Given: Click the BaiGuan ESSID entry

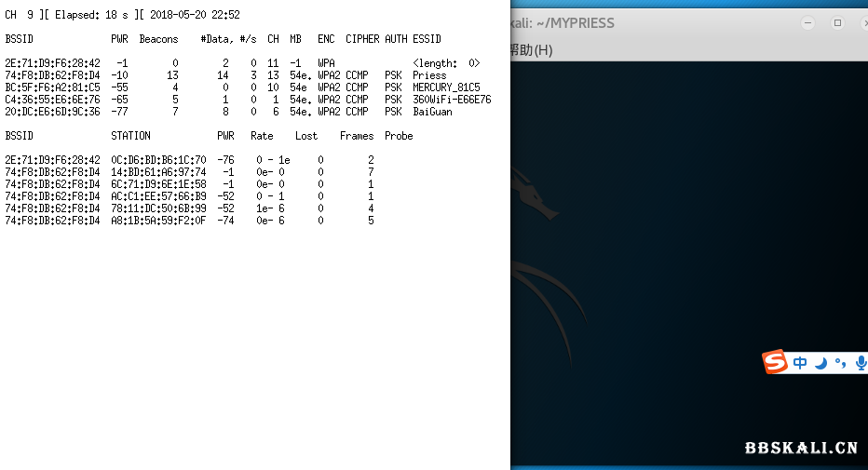Looking at the screenshot, I should 432,112.
